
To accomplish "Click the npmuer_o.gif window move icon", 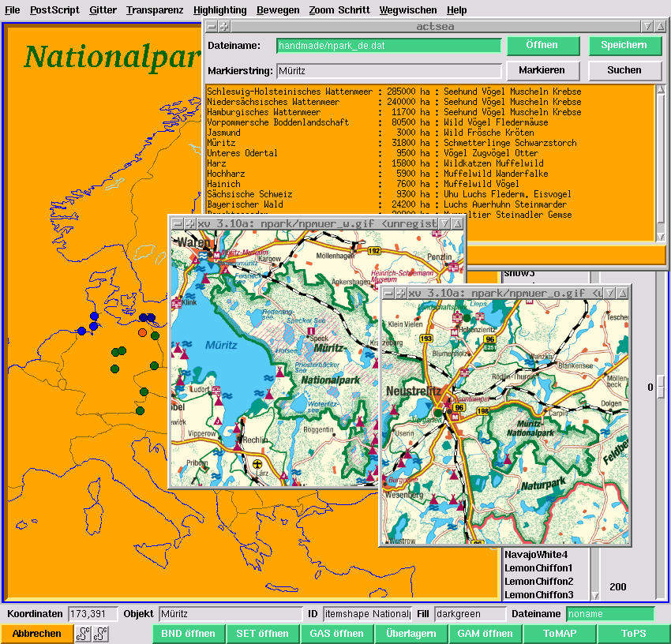I will tap(400, 293).
